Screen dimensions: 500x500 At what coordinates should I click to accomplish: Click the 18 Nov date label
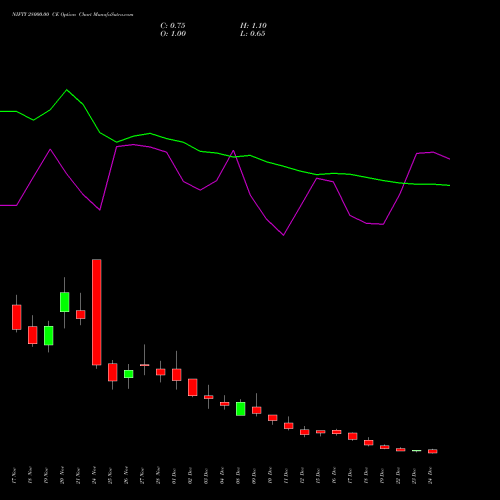coord(30,476)
